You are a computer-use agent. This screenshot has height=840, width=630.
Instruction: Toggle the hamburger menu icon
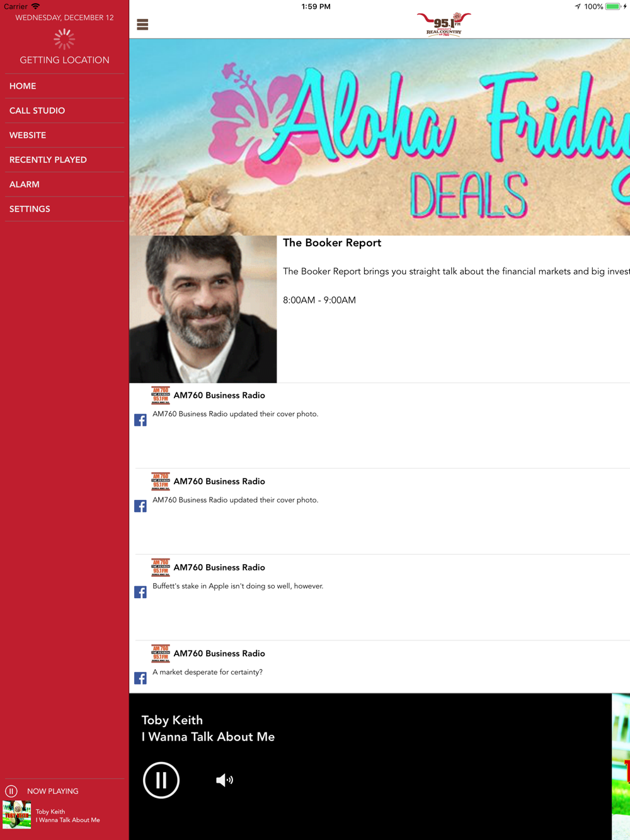point(142,25)
